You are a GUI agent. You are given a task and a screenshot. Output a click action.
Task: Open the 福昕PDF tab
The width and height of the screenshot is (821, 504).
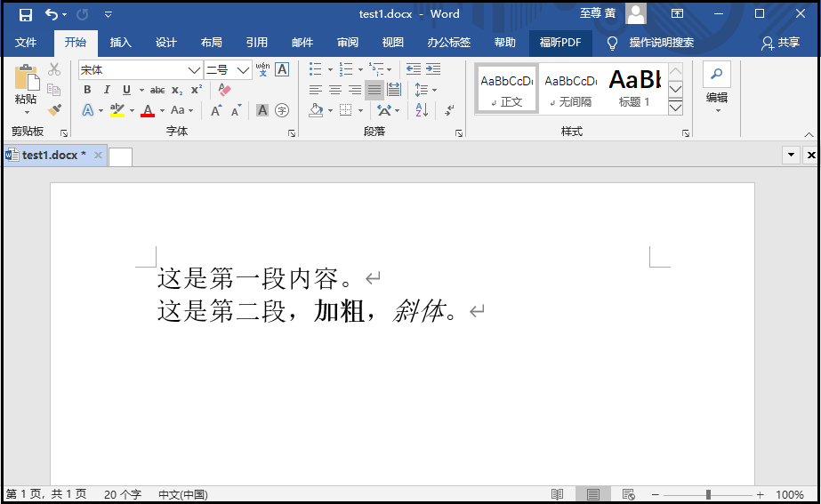click(560, 43)
